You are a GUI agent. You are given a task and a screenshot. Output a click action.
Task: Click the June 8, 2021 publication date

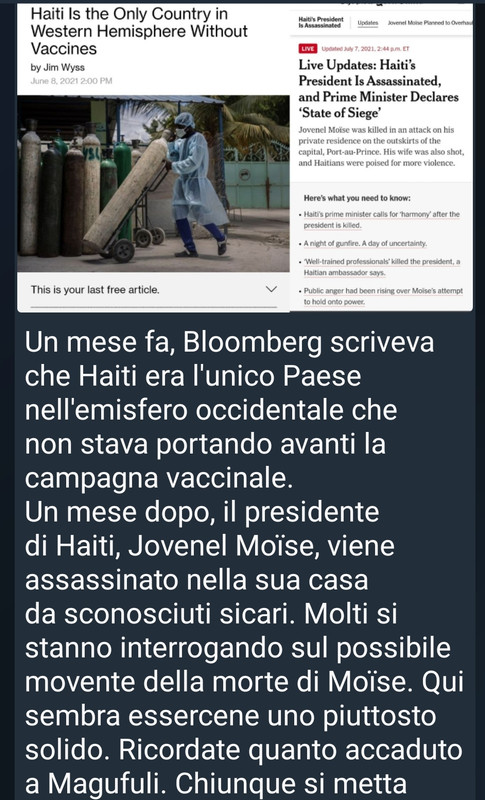point(71,81)
